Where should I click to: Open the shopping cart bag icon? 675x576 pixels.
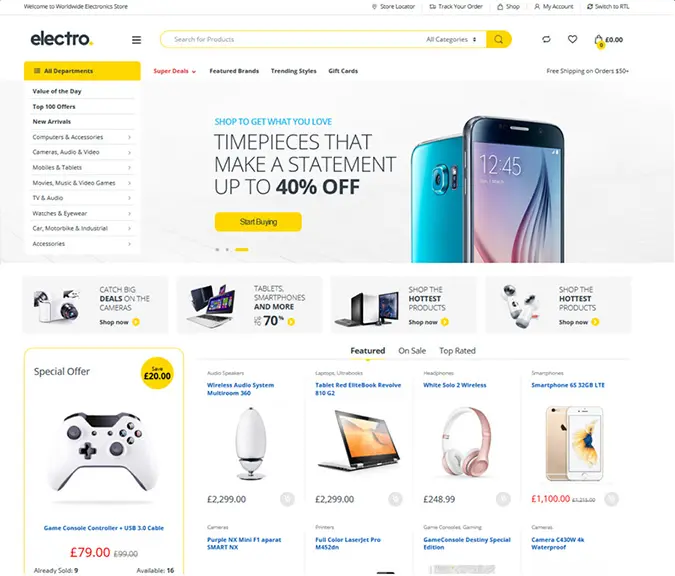[599, 40]
